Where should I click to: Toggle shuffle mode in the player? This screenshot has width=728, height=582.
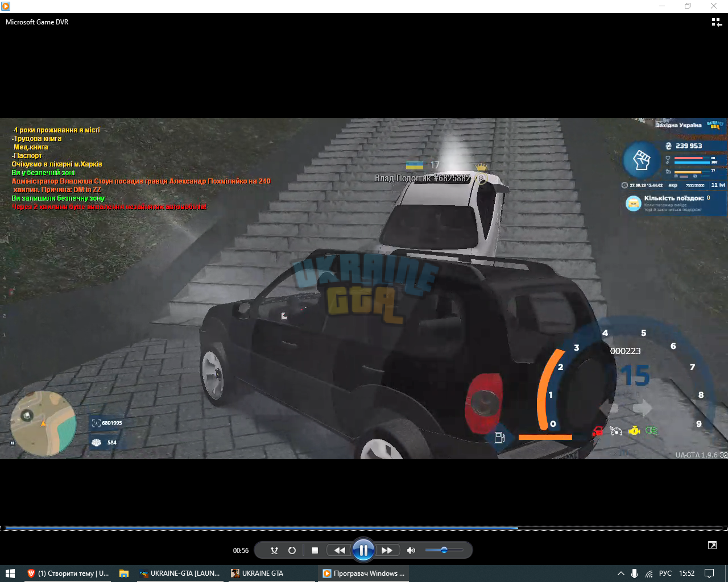click(x=274, y=550)
